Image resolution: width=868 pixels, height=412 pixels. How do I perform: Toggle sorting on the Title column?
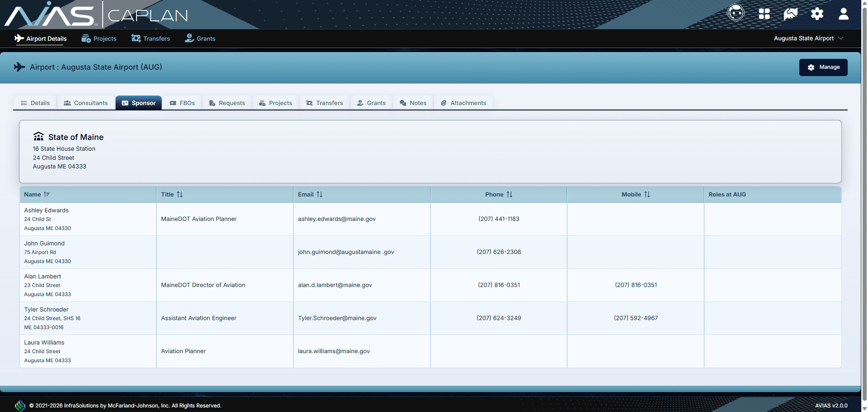[x=180, y=194]
